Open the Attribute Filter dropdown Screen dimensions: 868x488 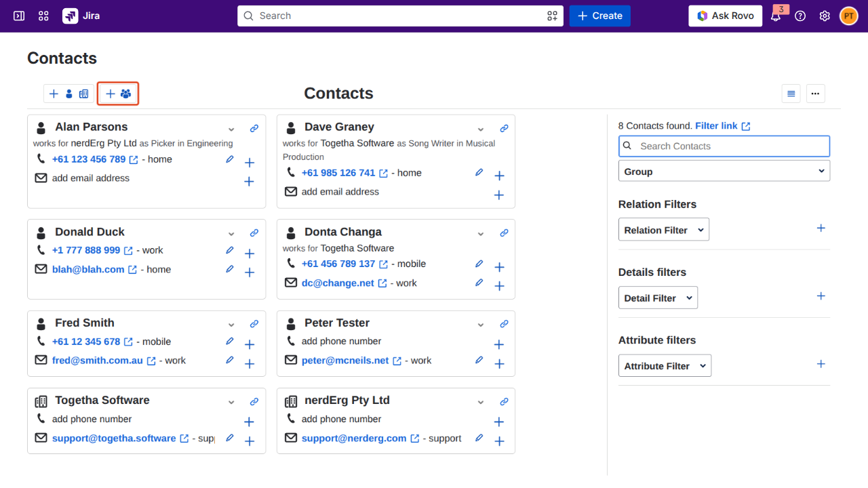tap(665, 365)
